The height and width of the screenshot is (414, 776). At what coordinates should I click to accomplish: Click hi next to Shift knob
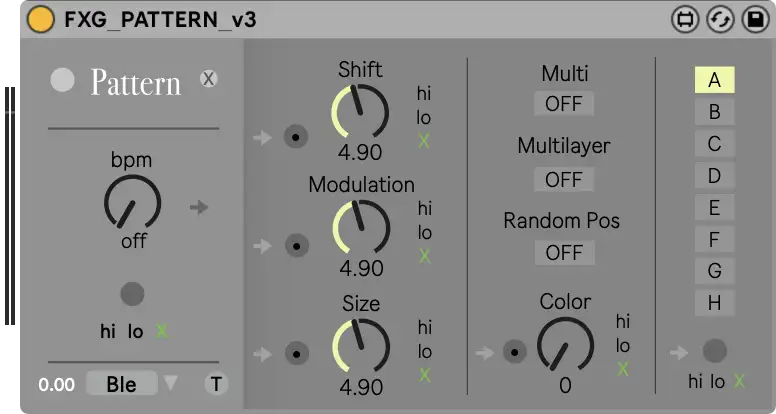pos(424,93)
